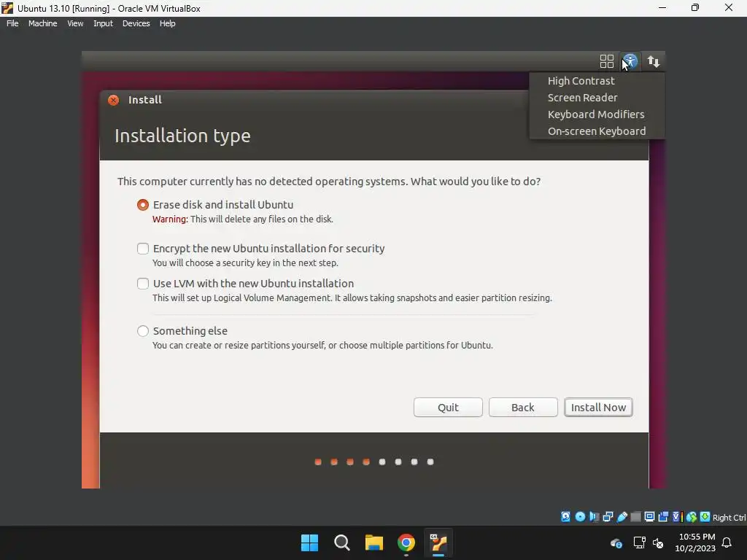Click the no detected operating systems question text
This screenshot has width=747, height=560.
[329, 182]
